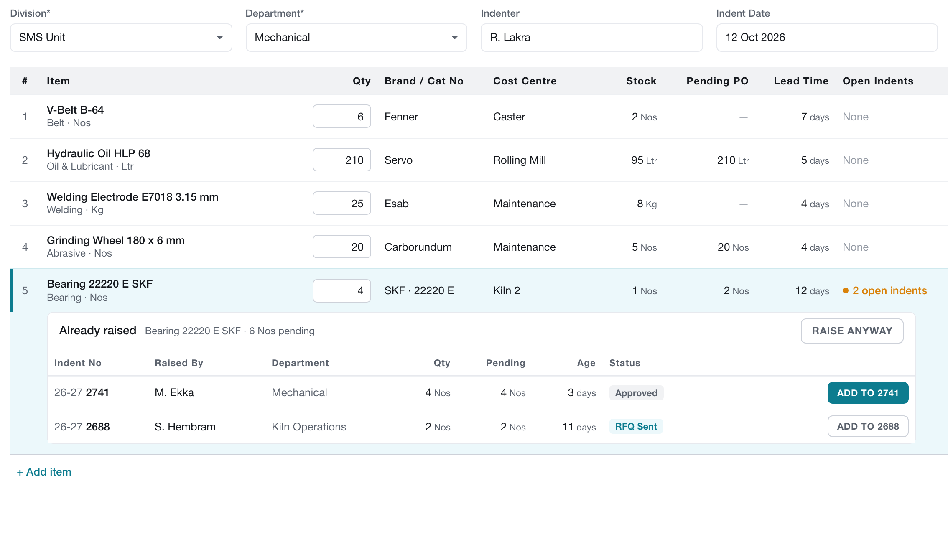Viewport: 948px width, 560px height.
Task: Select the V-Belt B-64 item name
Action: pyautogui.click(x=75, y=110)
